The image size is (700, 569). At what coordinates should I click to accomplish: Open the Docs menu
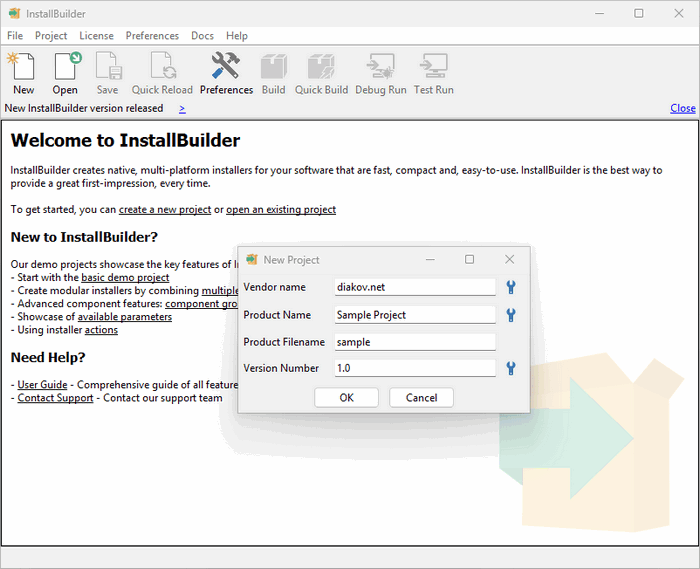point(202,36)
